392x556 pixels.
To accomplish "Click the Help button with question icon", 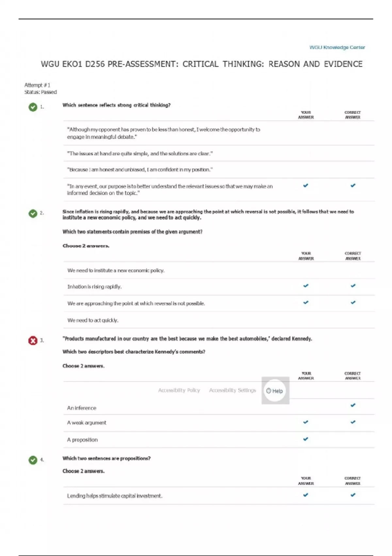I will click(x=275, y=391).
